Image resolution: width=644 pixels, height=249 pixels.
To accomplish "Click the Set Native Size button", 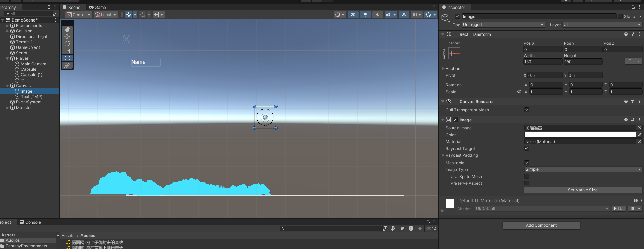I will pos(583,190).
